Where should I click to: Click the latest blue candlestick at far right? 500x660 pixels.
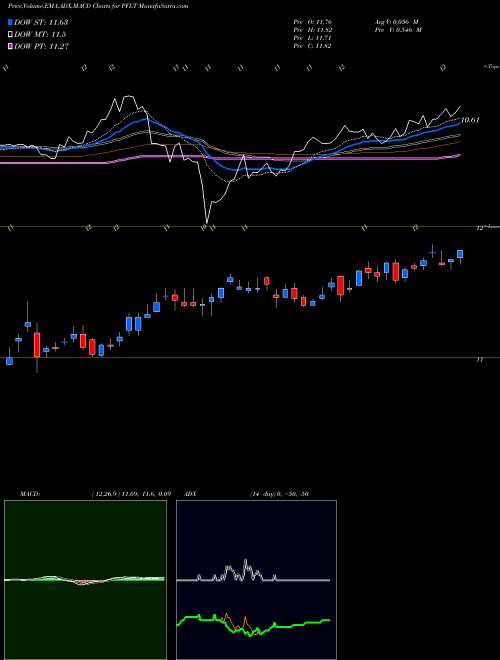(460, 254)
